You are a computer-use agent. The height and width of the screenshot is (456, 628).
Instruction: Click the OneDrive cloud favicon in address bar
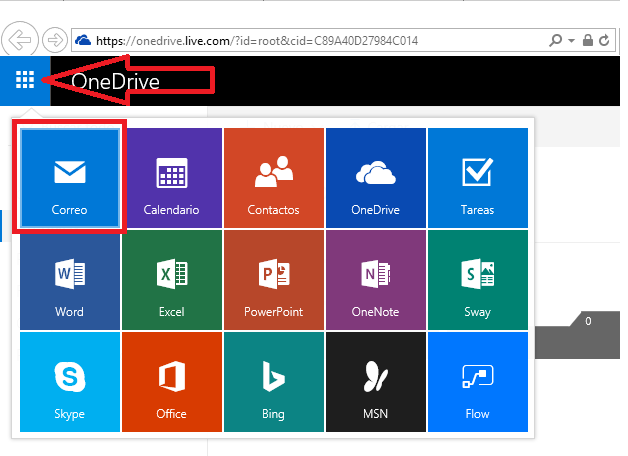coord(83,40)
